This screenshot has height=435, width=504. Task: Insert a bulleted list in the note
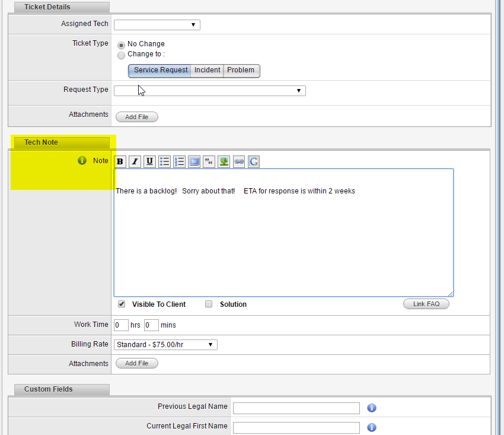point(164,161)
